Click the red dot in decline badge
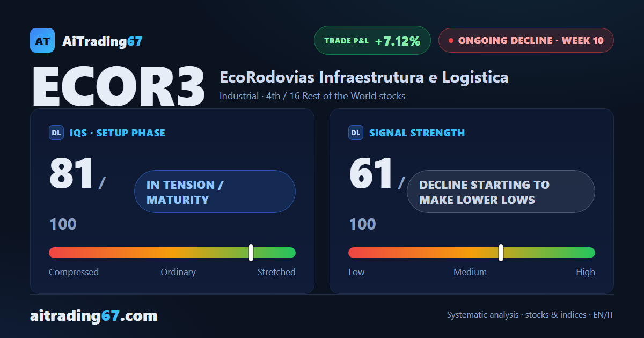 [x=451, y=40]
